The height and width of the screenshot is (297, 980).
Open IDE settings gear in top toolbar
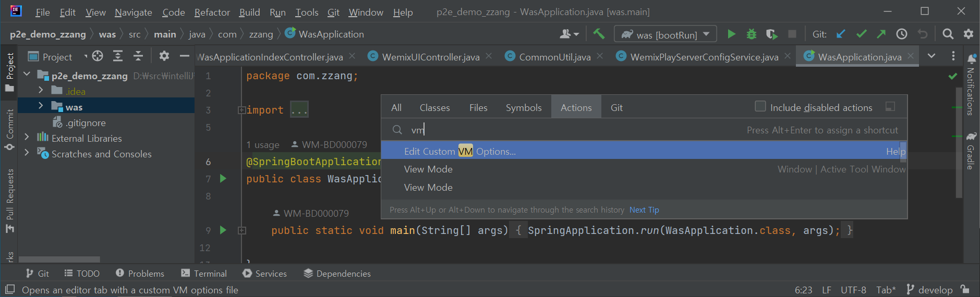coord(969,34)
